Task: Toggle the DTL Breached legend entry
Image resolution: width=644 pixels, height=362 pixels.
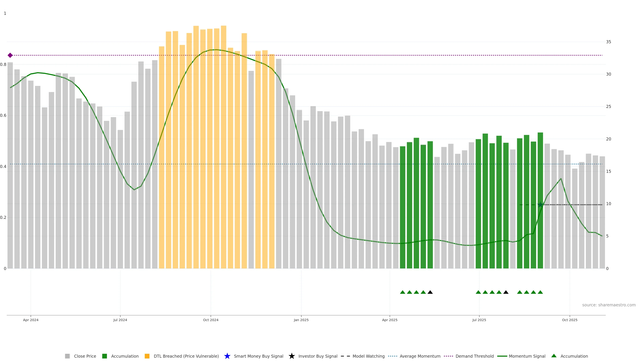Action: 186,356
